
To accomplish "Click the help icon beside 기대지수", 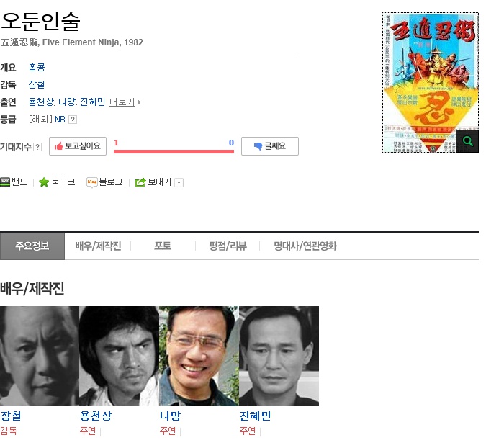I will point(37,147).
